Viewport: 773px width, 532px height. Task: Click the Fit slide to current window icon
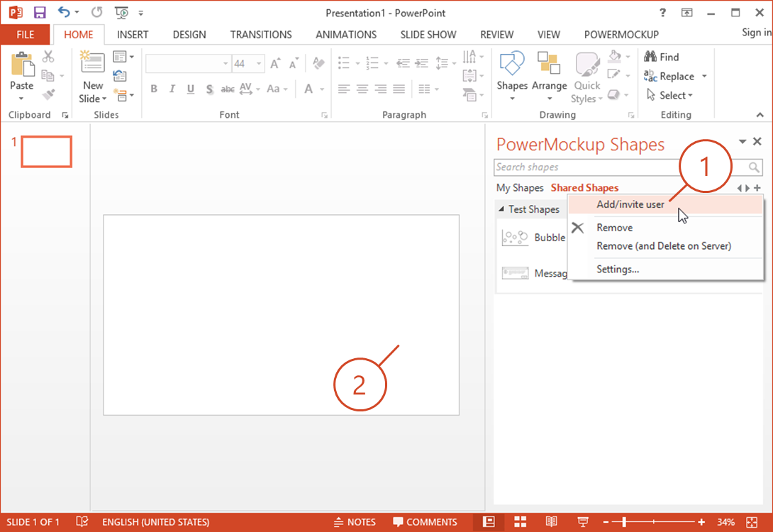(752, 521)
